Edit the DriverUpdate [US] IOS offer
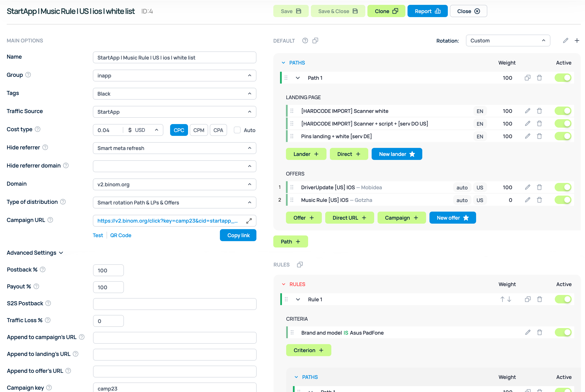The image size is (585, 392). click(x=528, y=187)
